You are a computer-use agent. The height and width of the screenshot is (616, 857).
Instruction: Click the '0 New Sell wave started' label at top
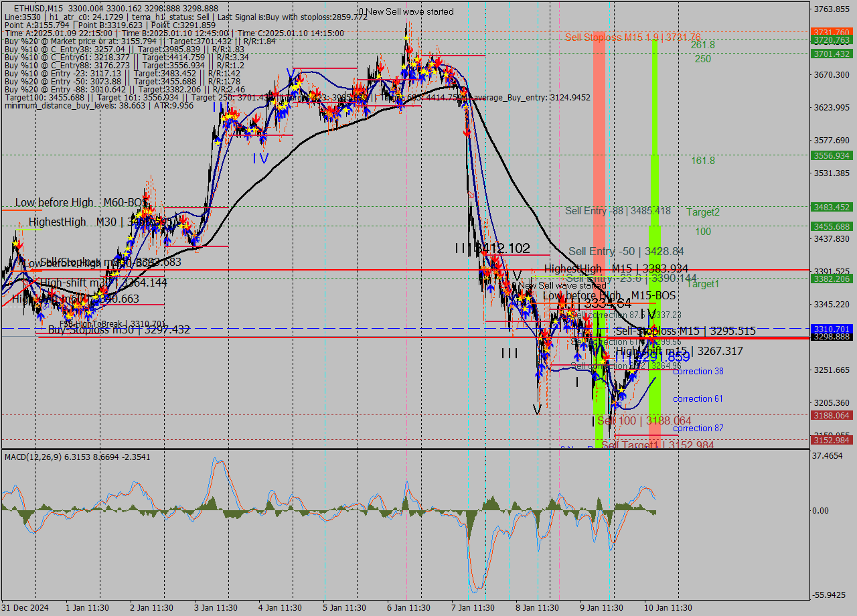click(406, 11)
